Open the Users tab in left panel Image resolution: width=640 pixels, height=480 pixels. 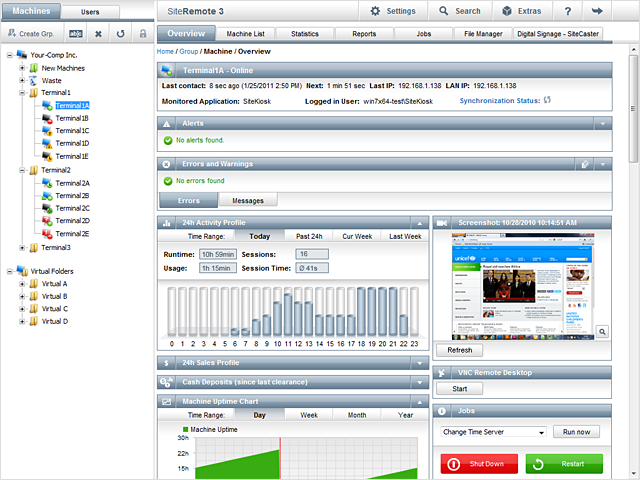90,11
